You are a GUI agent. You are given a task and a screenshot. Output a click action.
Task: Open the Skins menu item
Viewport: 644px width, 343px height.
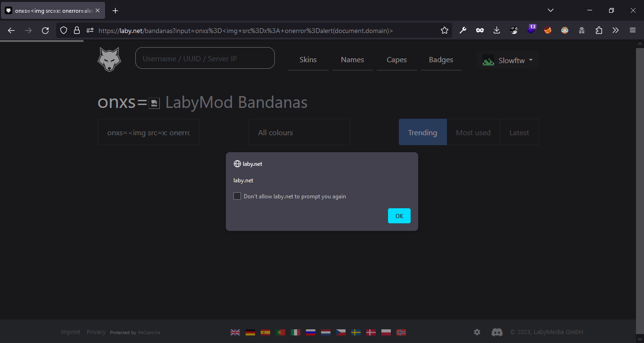(308, 60)
